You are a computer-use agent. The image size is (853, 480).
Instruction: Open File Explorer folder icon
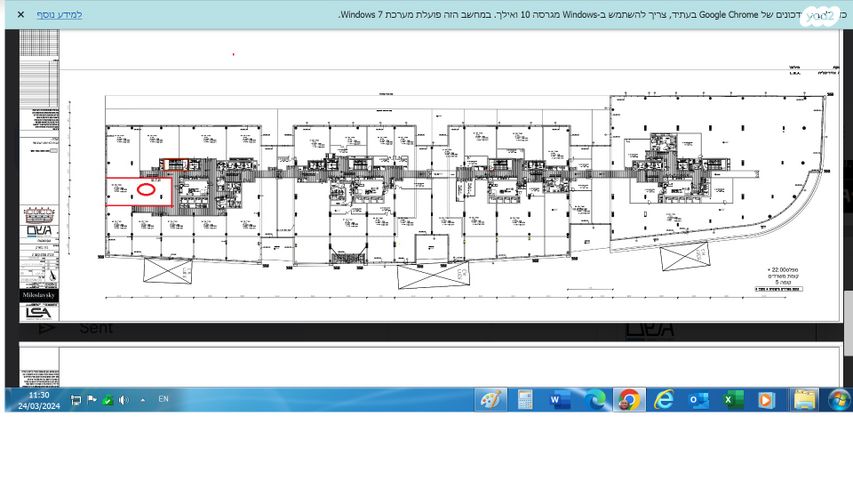click(x=805, y=400)
